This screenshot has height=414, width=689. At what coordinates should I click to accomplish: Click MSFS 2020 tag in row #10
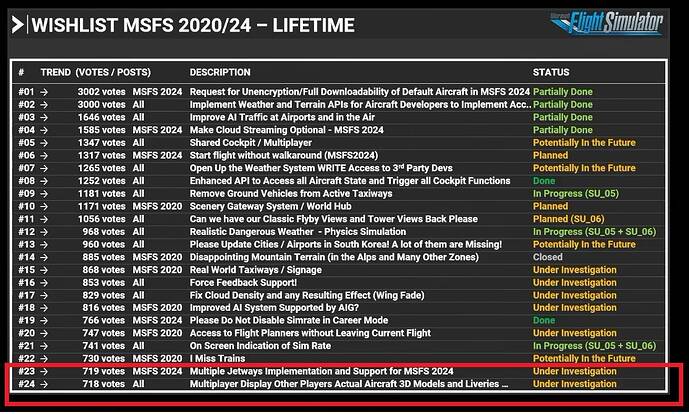(157, 207)
